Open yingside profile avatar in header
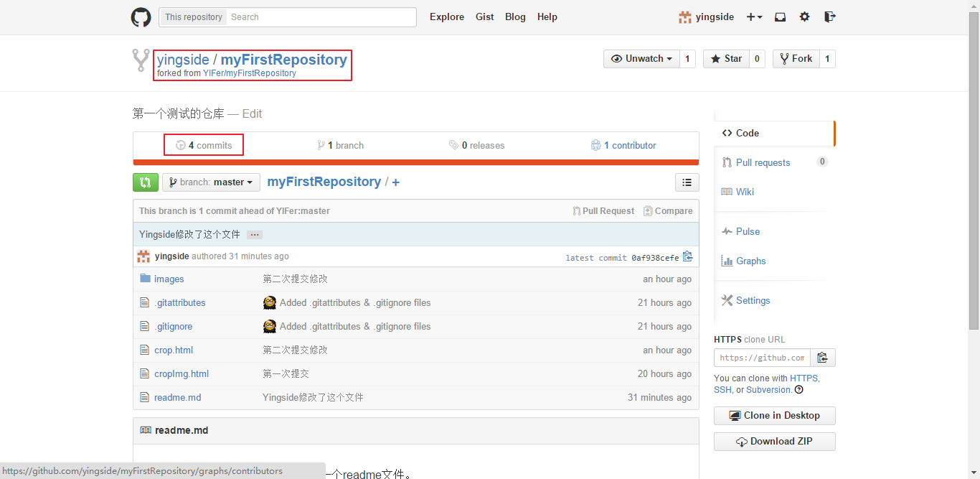 coord(685,17)
